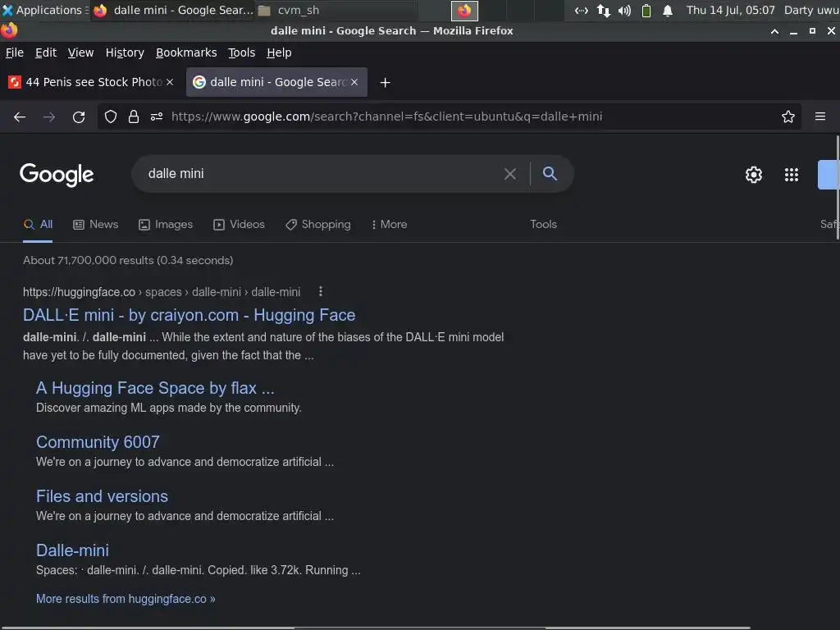
Task: Open DALL·E mini by craiyon.com result
Action: point(189,315)
